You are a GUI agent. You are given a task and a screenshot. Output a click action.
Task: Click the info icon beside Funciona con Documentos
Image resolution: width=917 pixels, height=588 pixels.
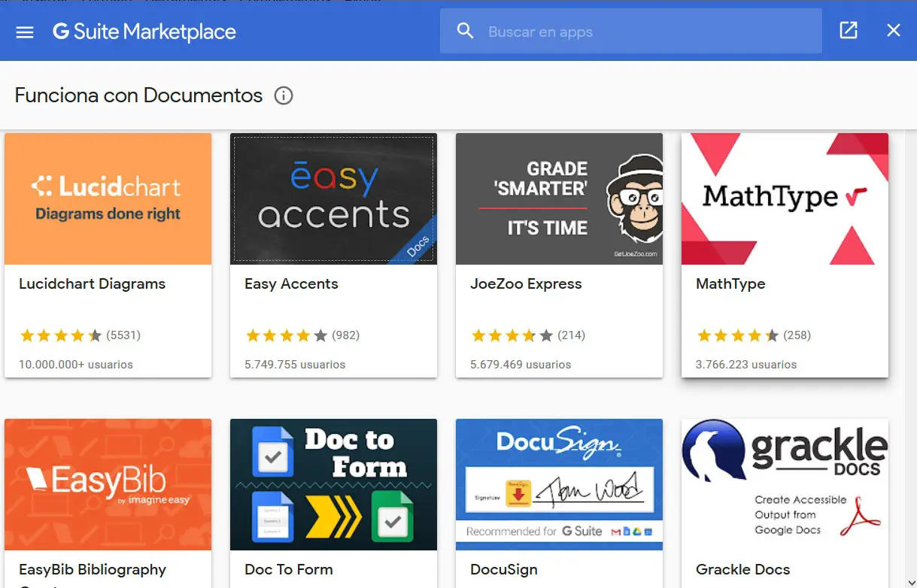click(284, 96)
